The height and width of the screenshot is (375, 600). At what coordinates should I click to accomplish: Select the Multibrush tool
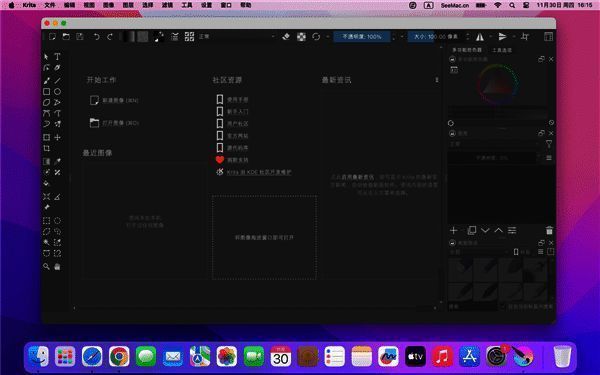click(x=57, y=124)
